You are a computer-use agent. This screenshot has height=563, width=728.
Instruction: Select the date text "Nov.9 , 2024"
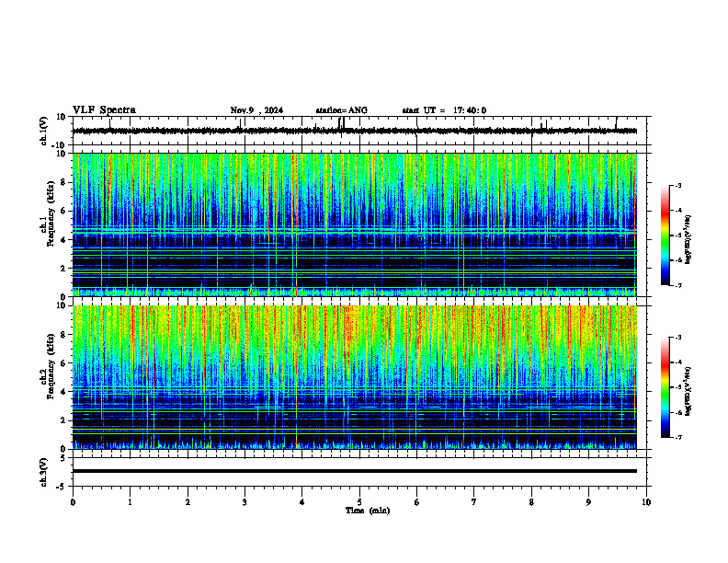(256, 110)
